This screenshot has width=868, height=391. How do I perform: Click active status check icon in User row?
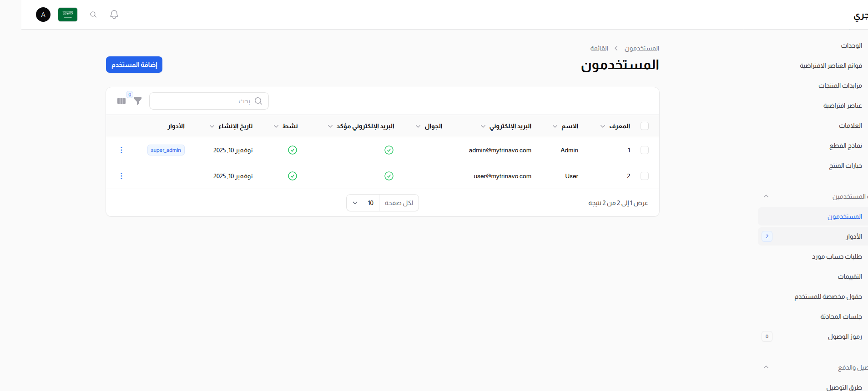tap(293, 176)
